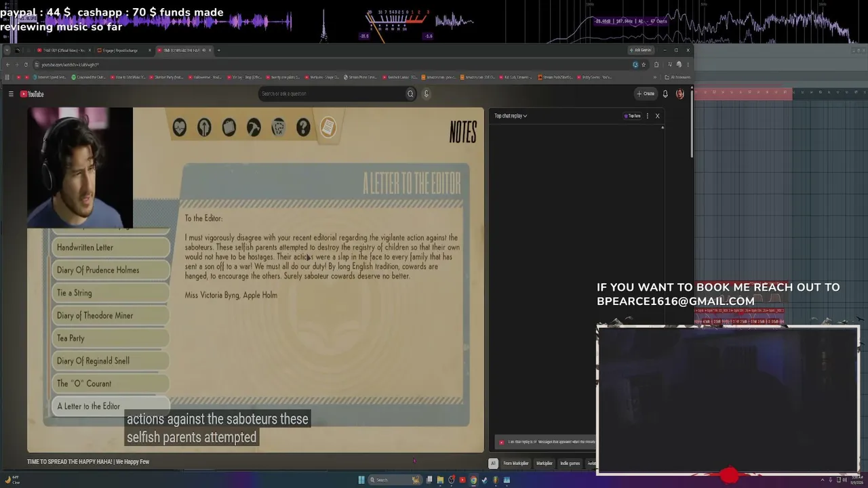Close the live chat replay panel
The height and width of the screenshot is (488, 868).
pos(657,116)
